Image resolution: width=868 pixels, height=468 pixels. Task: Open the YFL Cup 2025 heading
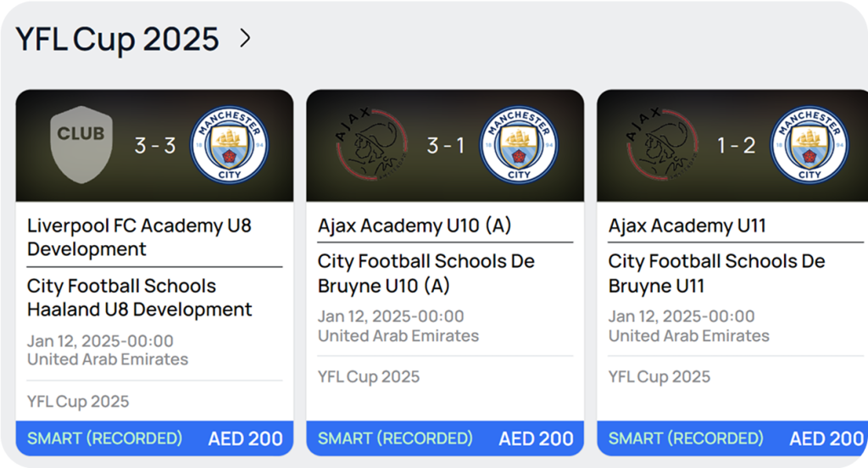(118, 39)
